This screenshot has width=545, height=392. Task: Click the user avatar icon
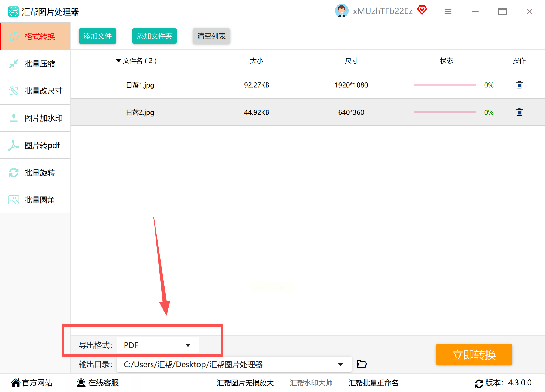pyautogui.click(x=341, y=11)
